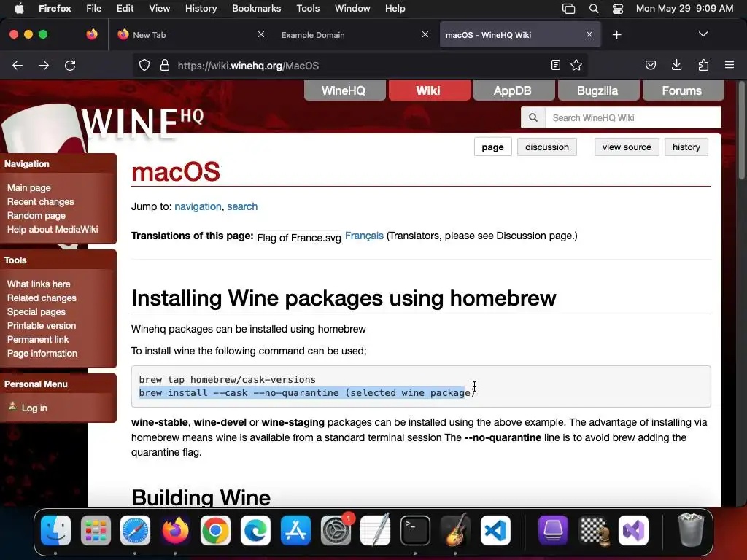Open Terminal from the dock

(x=415, y=531)
